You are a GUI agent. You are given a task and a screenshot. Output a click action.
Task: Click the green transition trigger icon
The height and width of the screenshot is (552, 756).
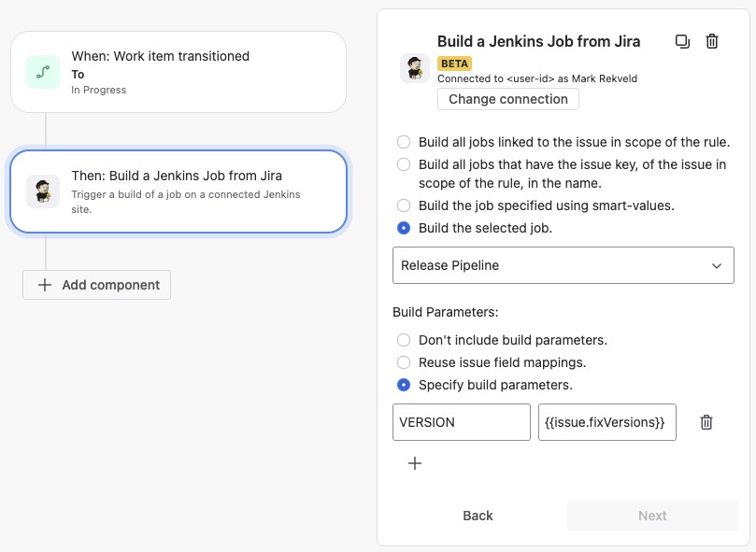click(43, 72)
